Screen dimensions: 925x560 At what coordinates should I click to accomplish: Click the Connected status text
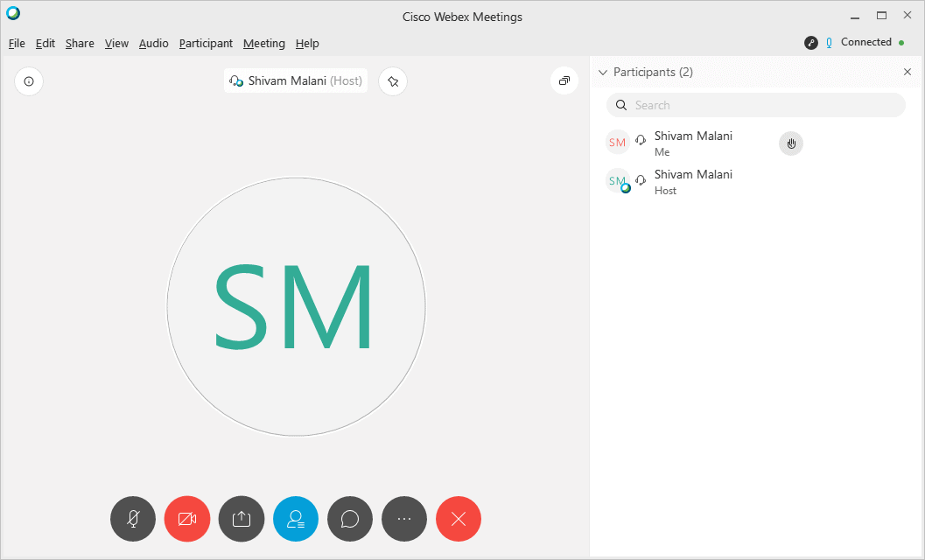pyautogui.click(x=866, y=42)
